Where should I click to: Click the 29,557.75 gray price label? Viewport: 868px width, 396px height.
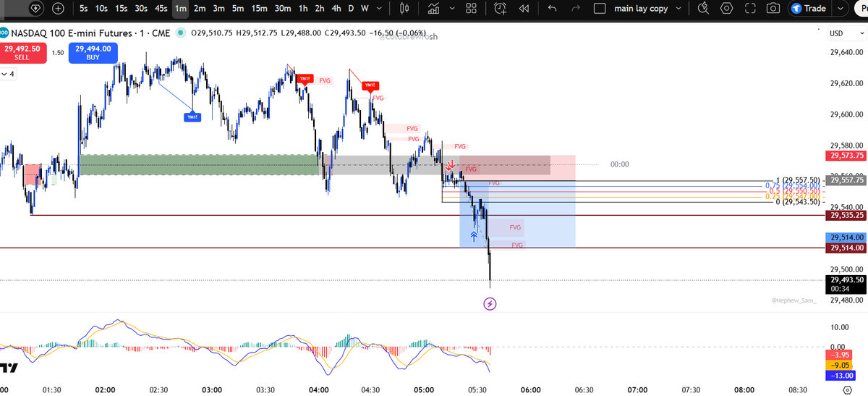coord(846,181)
